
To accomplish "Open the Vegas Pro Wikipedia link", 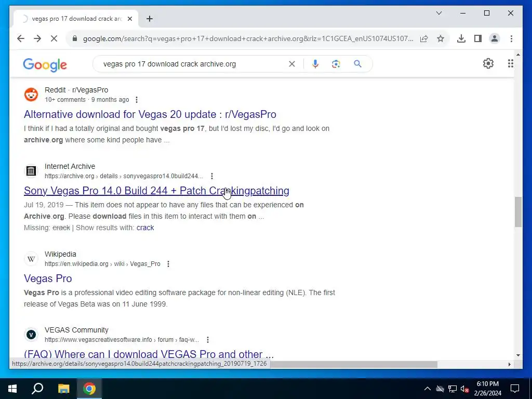I will coord(48,278).
